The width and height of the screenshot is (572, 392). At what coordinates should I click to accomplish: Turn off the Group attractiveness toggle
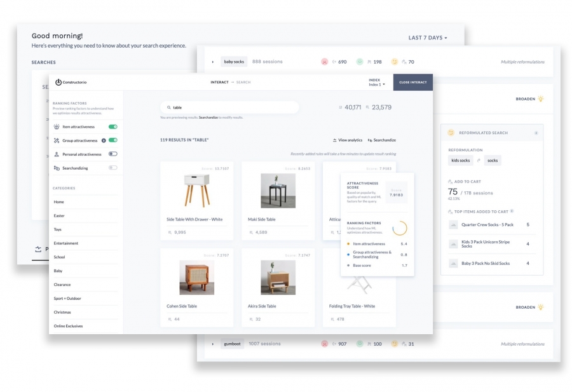pyautogui.click(x=112, y=140)
